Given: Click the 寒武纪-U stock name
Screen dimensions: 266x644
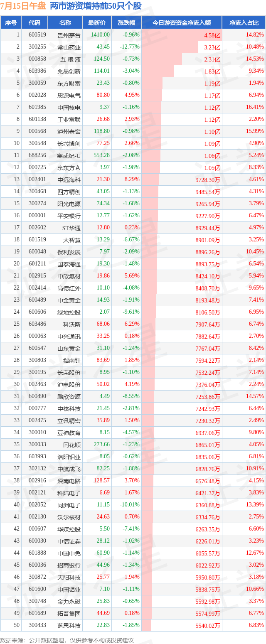Looking at the screenshot, I should click(69, 156).
